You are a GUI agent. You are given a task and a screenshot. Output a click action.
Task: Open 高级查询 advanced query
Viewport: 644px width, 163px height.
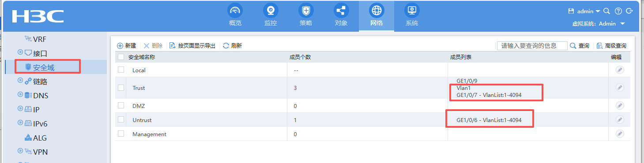click(611, 46)
